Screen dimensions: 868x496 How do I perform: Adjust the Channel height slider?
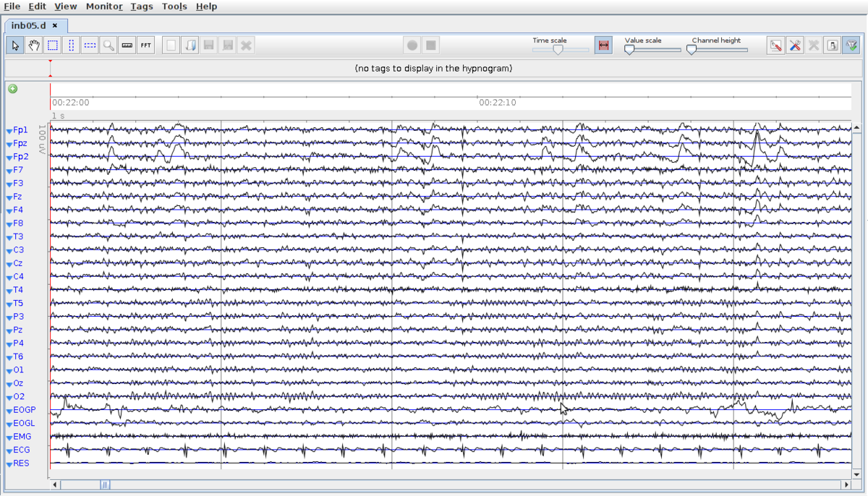pyautogui.click(x=692, y=50)
